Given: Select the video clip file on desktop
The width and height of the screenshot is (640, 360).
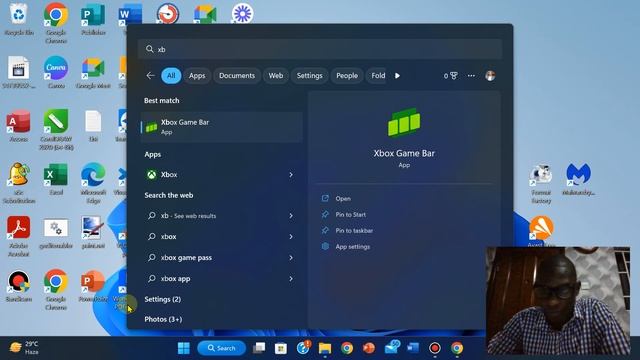Looking at the screenshot, I should click(18, 72).
